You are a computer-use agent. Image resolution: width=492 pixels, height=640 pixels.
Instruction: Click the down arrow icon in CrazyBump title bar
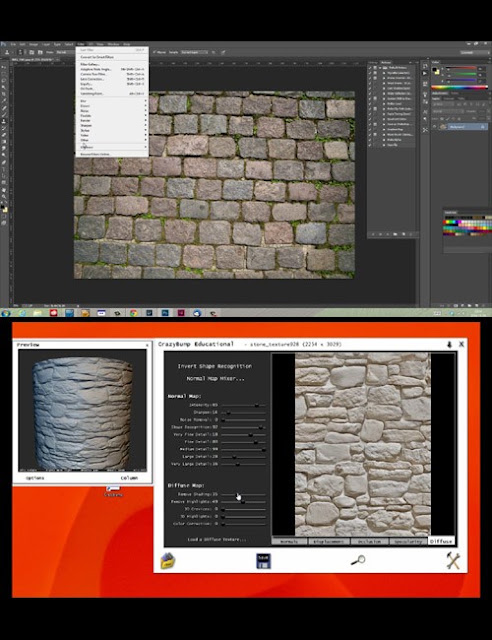click(450, 344)
